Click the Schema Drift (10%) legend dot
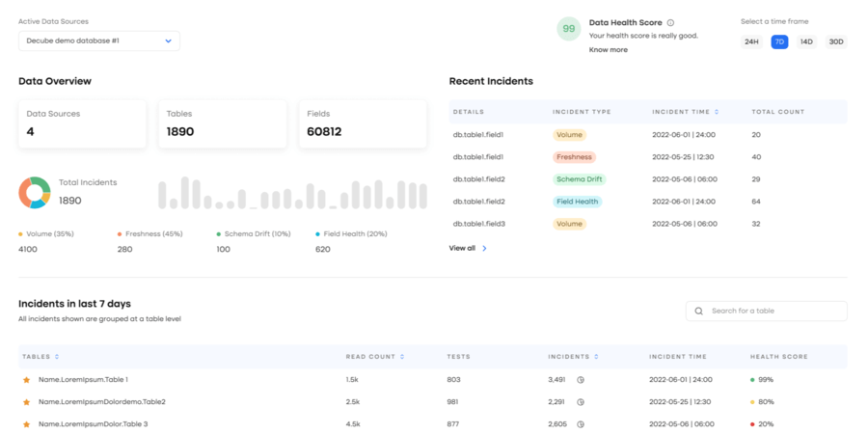This screenshot has width=868, height=434. tap(219, 234)
